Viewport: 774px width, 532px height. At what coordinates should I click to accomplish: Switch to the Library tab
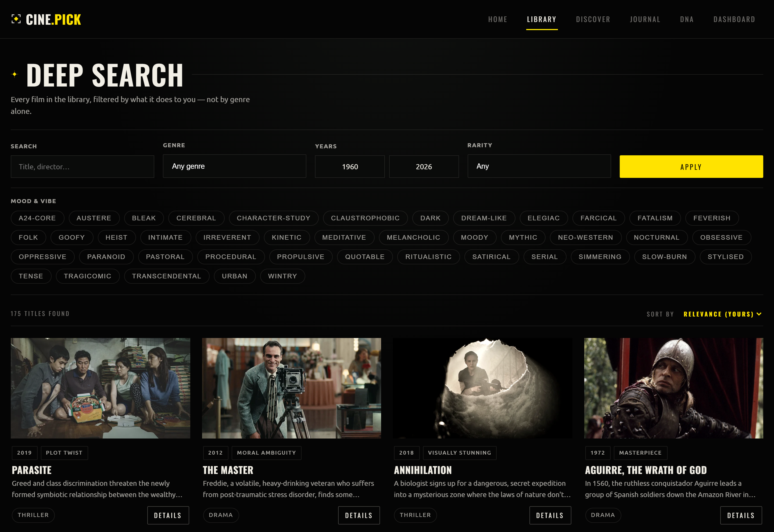click(542, 19)
